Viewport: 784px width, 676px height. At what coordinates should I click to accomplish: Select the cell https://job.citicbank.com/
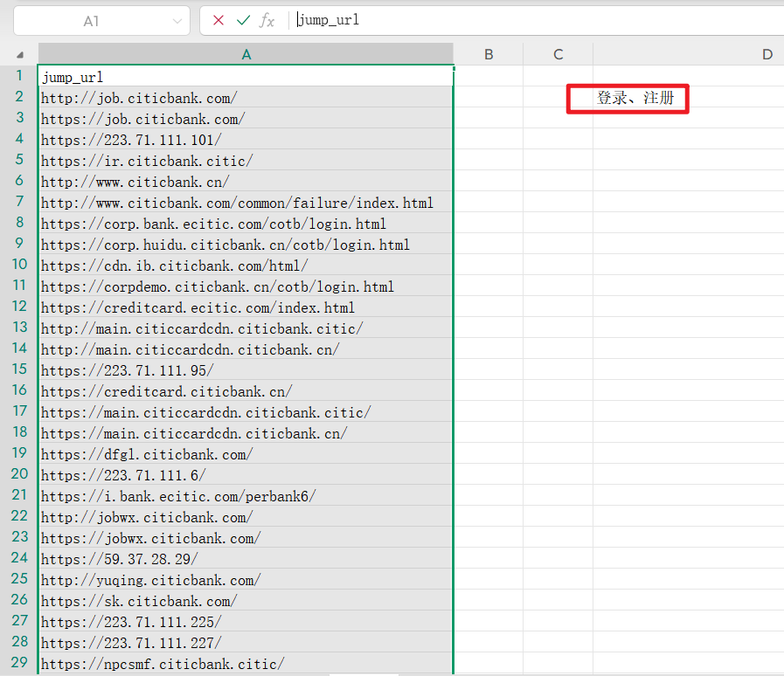tap(246, 119)
